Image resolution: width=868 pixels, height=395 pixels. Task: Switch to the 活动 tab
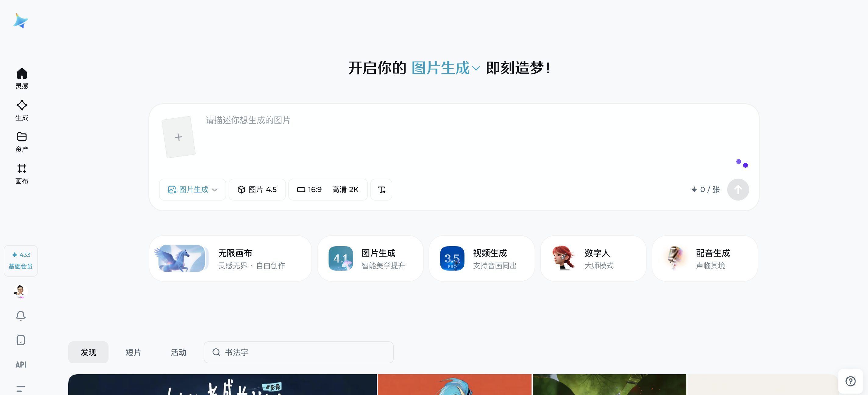178,352
